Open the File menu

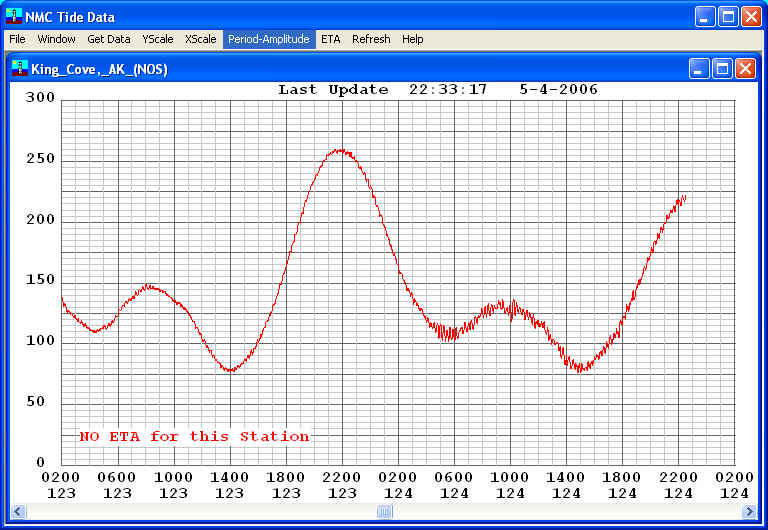click(x=17, y=39)
